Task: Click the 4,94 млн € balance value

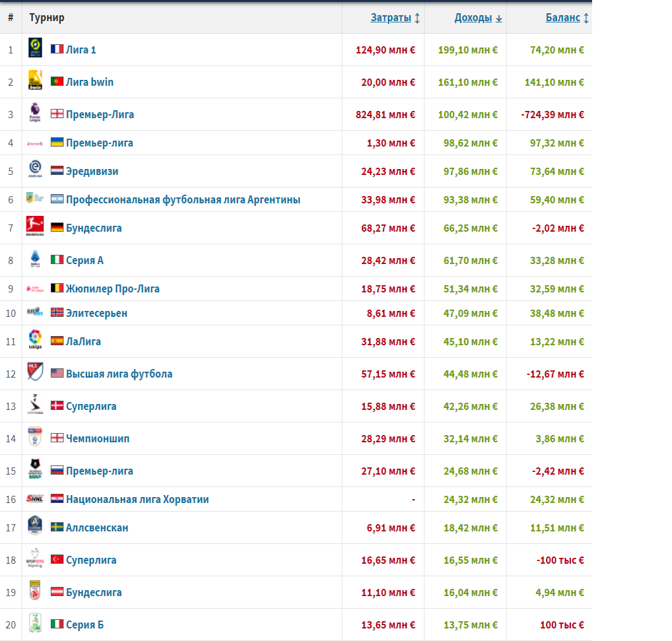Action: (x=560, y=593)
